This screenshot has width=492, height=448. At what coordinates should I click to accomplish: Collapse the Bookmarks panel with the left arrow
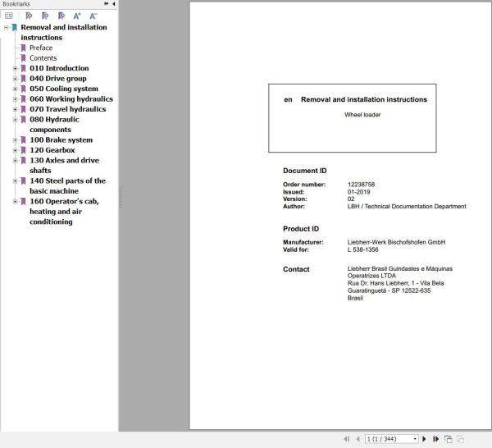[114, 4]
